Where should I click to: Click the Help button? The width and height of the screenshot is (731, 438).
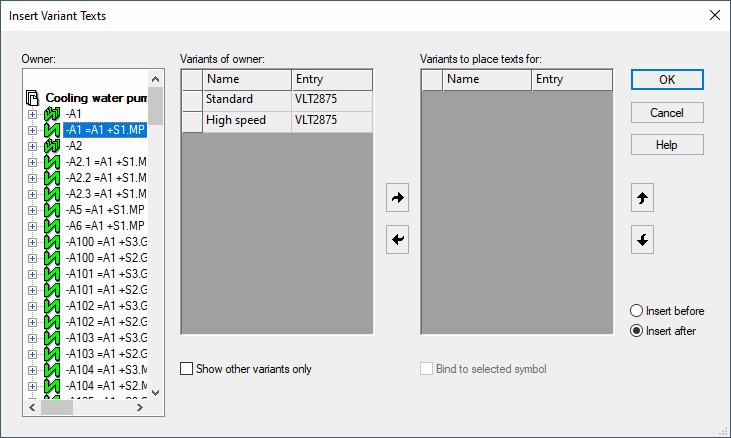[667, 145]
